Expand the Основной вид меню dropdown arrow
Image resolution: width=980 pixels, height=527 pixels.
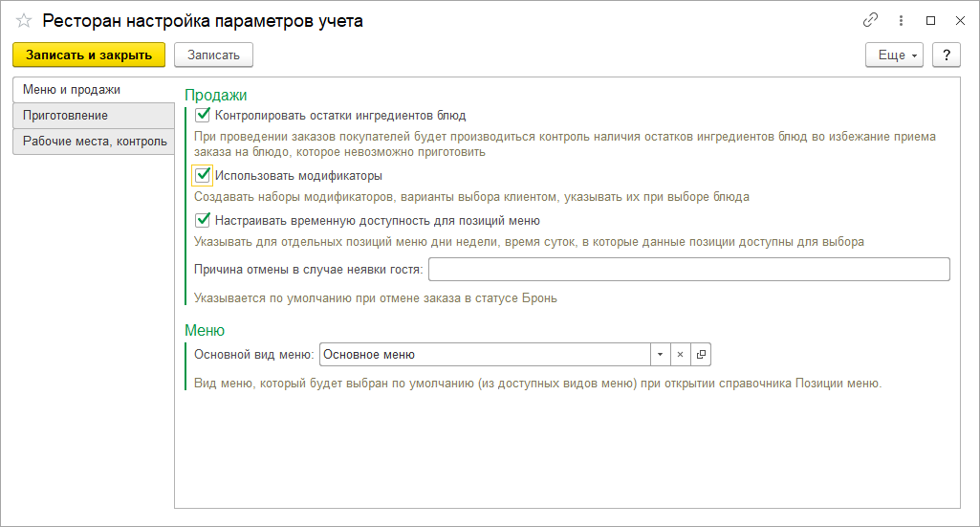tap(660, 354)
